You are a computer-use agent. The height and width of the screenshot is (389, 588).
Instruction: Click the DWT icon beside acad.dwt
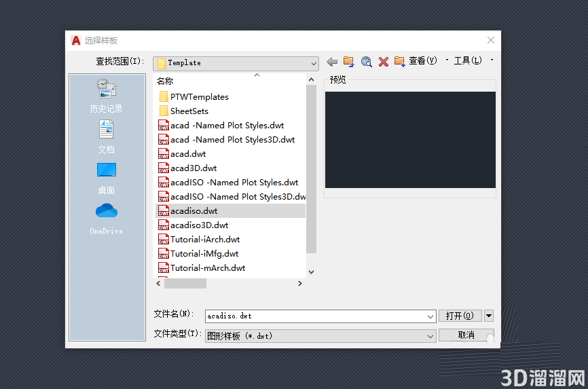pyautogui.click(x=164, y=154)
